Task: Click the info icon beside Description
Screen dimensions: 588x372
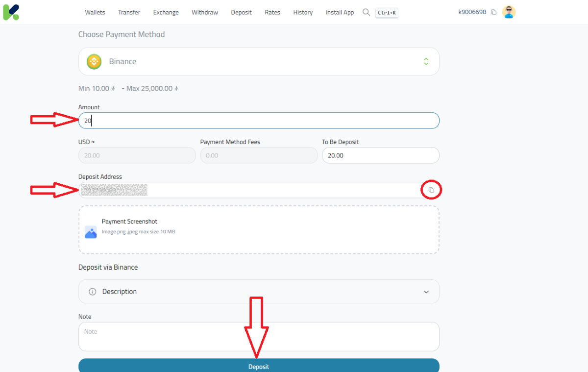Action: point(93,291)
